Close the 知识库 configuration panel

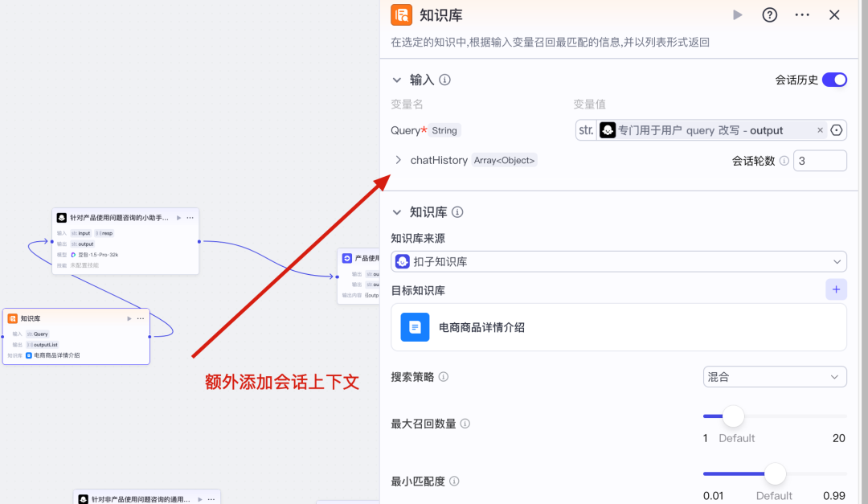pyautogui.click(x=834, y=15)
